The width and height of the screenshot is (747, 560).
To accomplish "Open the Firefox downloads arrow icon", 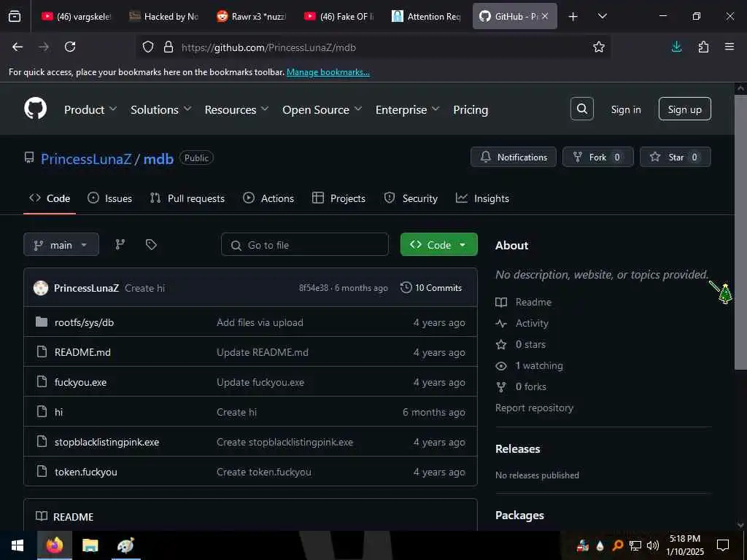I will click(x=676, y=47).
